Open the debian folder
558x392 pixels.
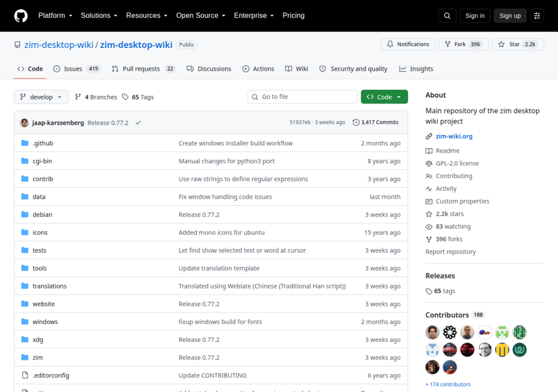coord(43,215)
